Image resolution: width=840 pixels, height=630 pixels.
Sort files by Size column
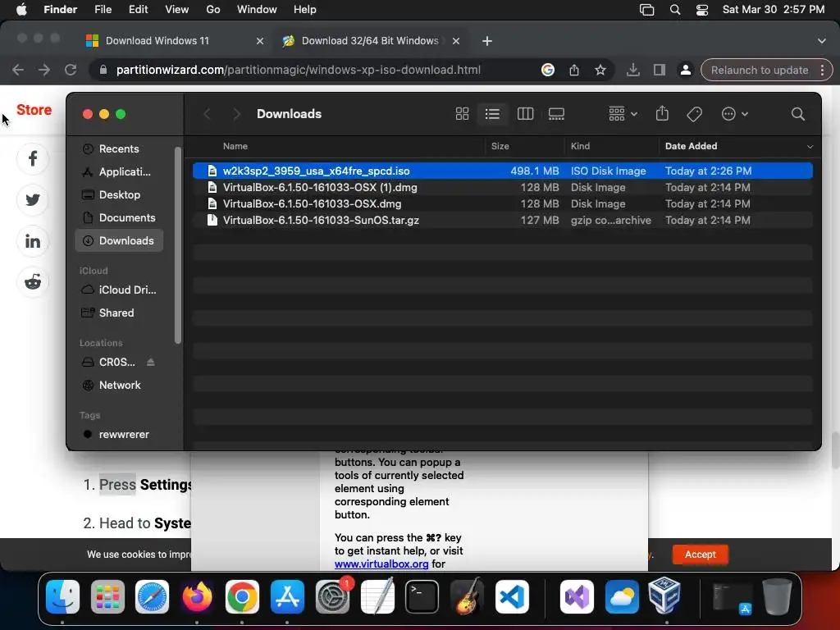pyautogui.click(x=500, y=146)
